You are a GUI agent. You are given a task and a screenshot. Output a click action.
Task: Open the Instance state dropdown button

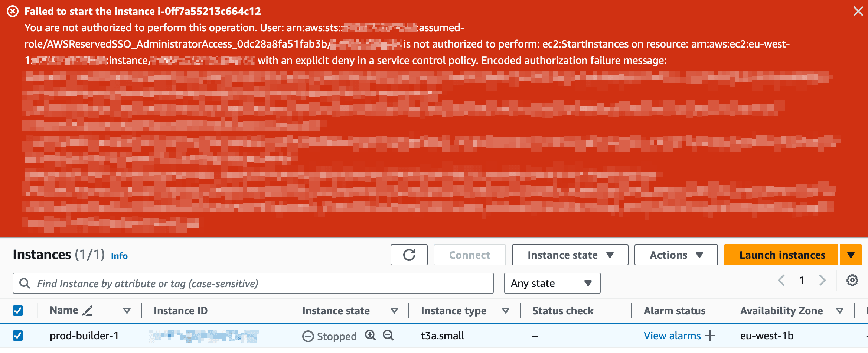[570, 255]
